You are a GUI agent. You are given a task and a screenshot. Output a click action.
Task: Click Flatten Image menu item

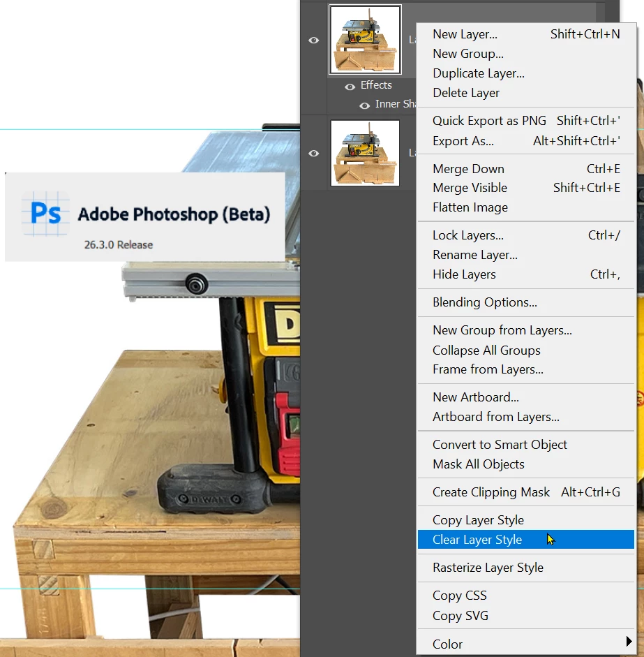[x=525, y=207]
